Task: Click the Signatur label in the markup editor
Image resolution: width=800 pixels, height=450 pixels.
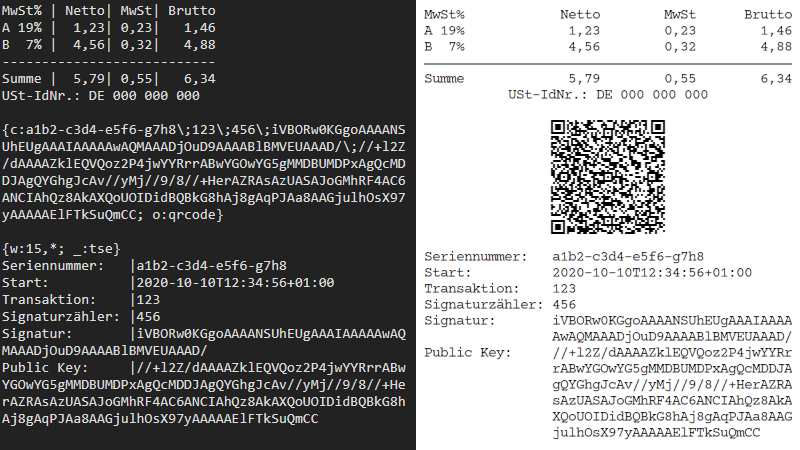Action: (x=38, y=334)
